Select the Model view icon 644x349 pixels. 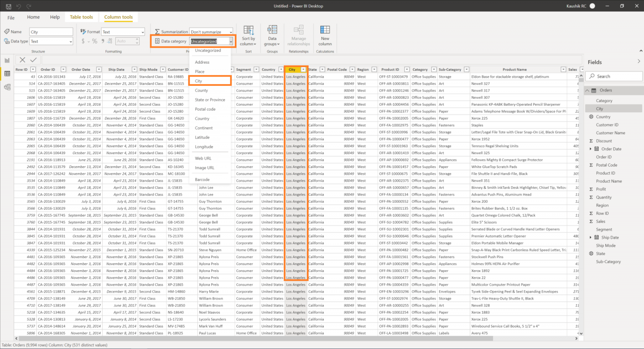[7, 87]
